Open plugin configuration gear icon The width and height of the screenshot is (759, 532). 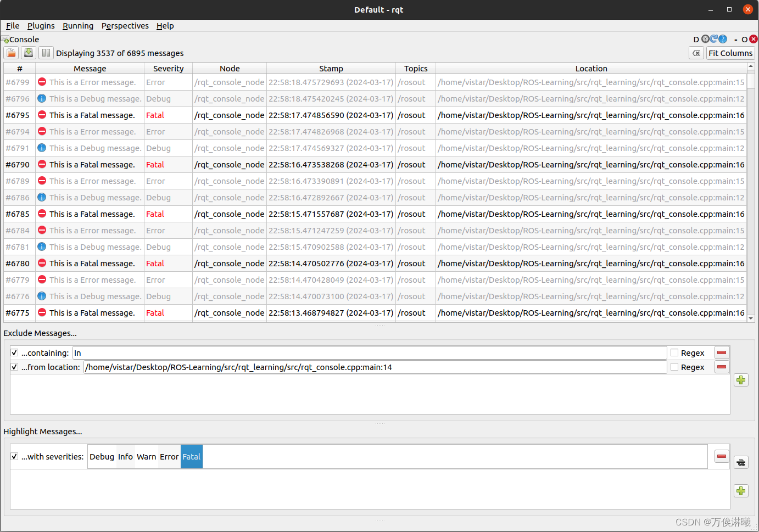705,39
